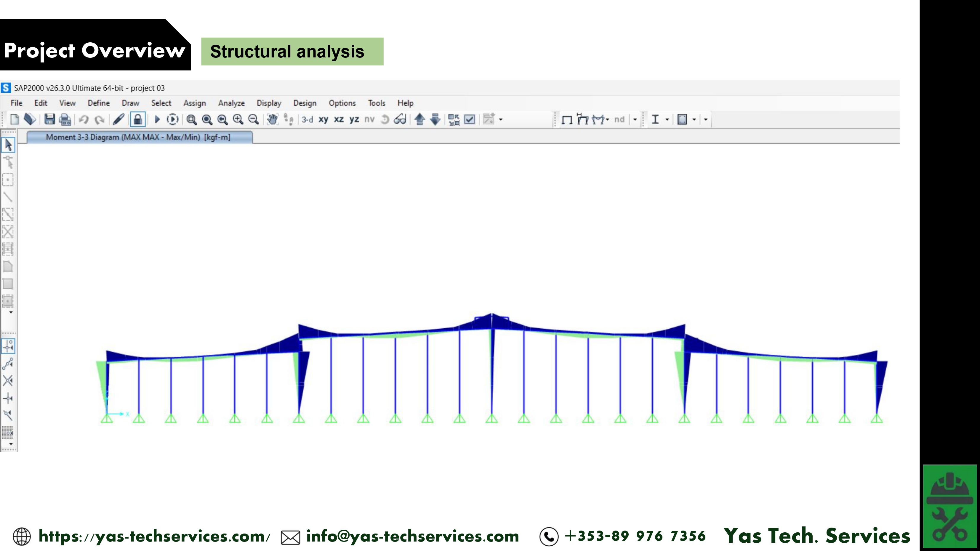Switch to the xz plane view

339,119
